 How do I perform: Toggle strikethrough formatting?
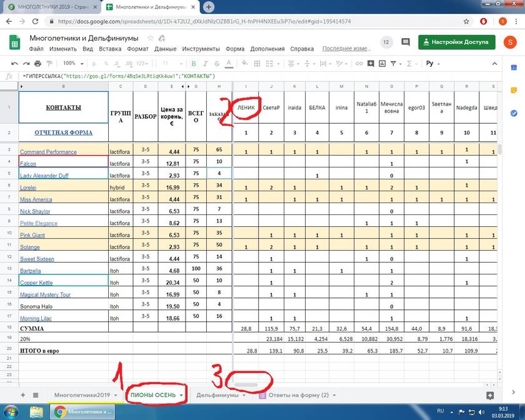(217, 63)
